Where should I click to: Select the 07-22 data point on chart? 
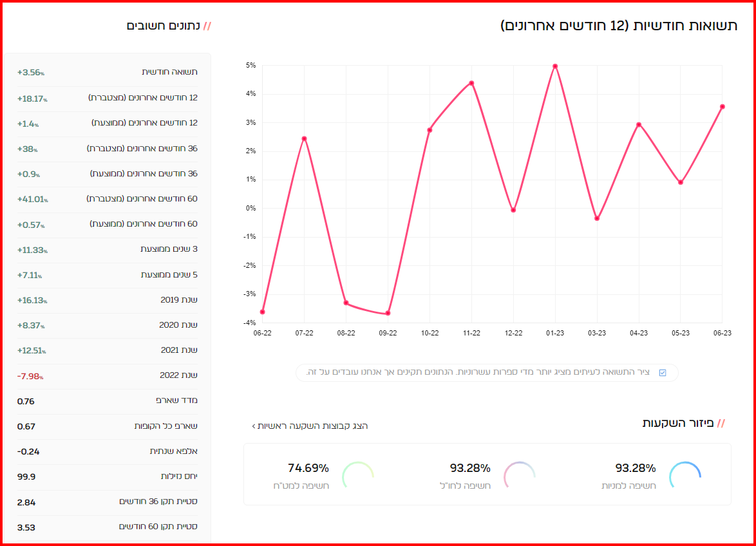click(304, 139)
